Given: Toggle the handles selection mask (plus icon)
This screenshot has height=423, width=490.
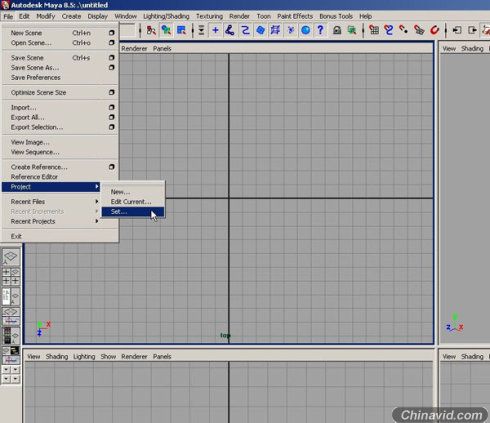Looking at the screenshot, I should point(215,30).
